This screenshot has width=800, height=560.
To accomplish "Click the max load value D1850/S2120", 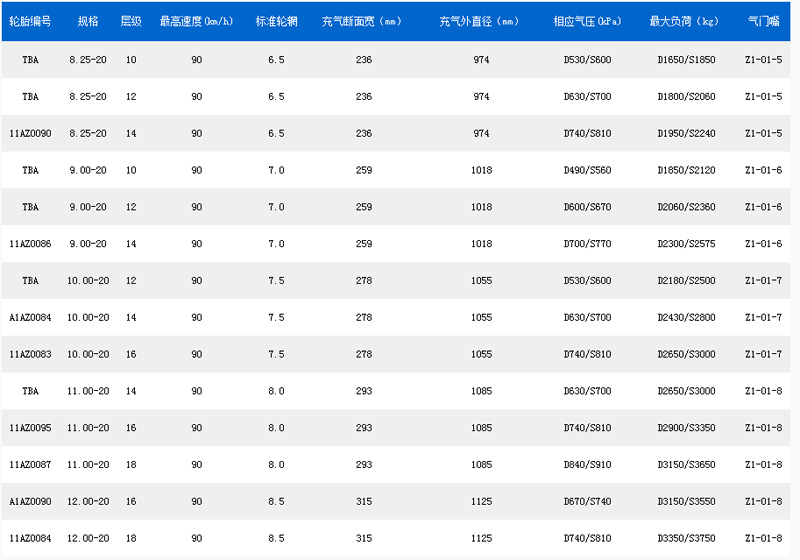I will (x=686, y=170).
